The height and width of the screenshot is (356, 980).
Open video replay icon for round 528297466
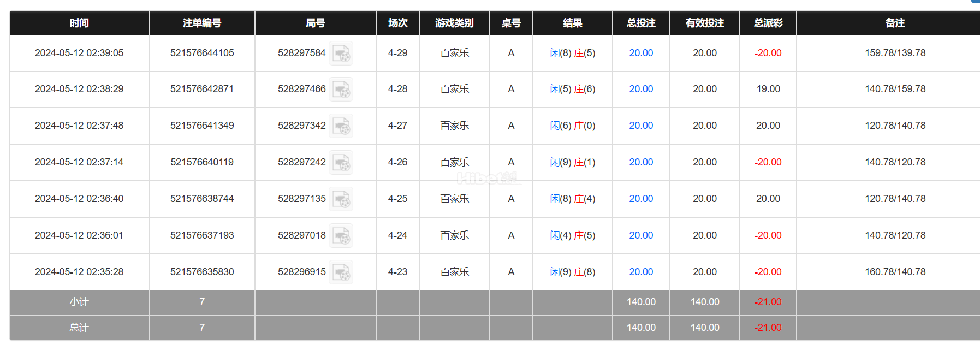(341, 90)
